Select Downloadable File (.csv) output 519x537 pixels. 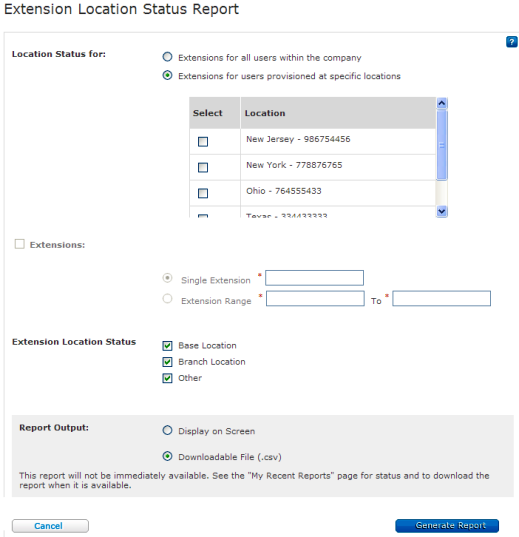point(167,456)
